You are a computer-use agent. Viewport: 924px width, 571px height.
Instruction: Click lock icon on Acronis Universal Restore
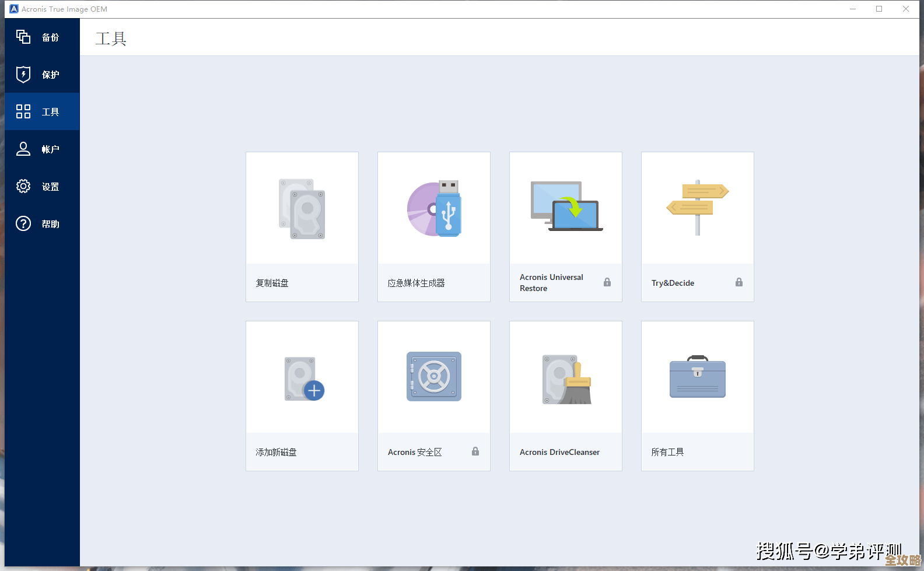coord(607,282)
